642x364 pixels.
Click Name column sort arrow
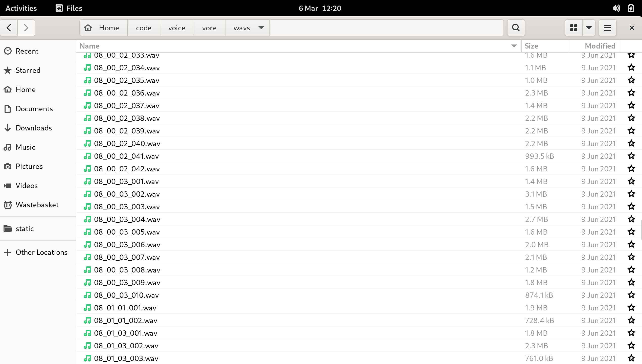pos(514,46)
